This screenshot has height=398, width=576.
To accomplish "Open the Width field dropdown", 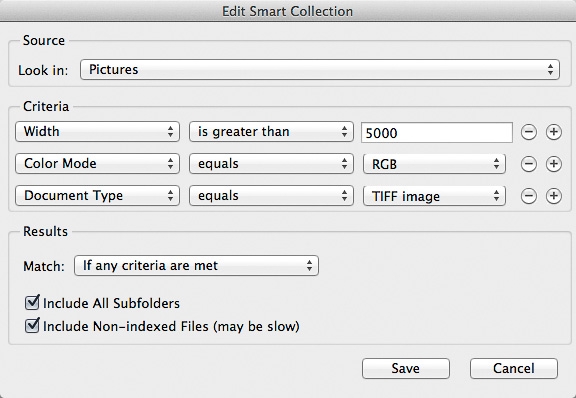I will tap(97, 132).
